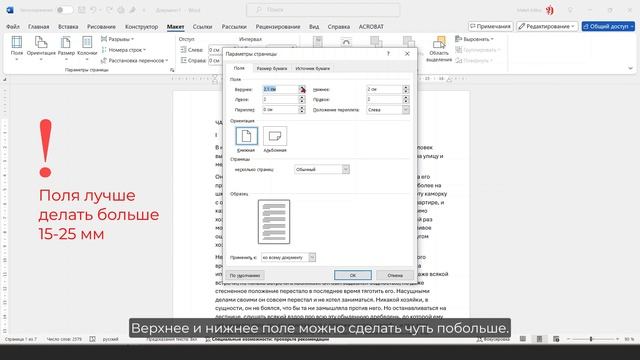640x360 pixels.
Task: Open the несколько страниц Обычный dropdown
Action: point(322,169)
